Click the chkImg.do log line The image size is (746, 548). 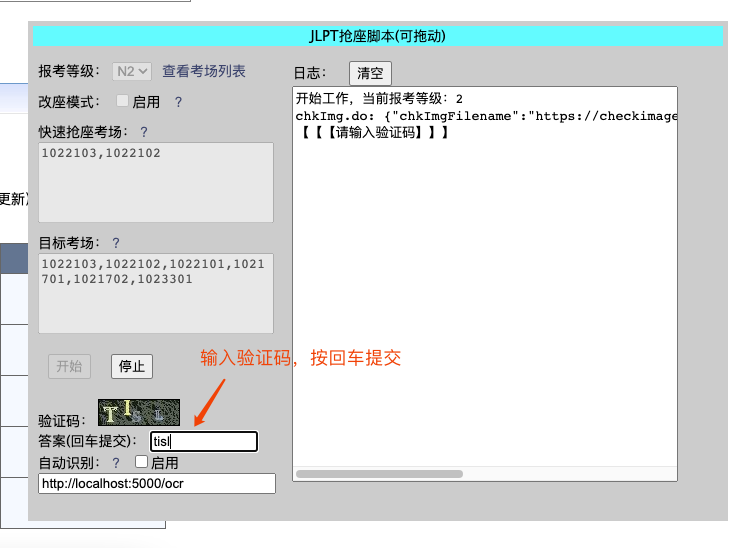(x=486, y=116)
